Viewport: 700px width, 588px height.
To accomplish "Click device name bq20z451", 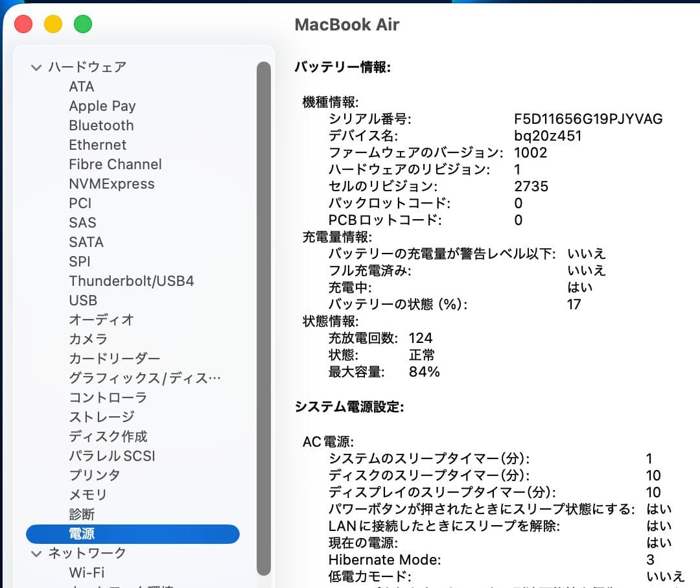I will point(548,135).
